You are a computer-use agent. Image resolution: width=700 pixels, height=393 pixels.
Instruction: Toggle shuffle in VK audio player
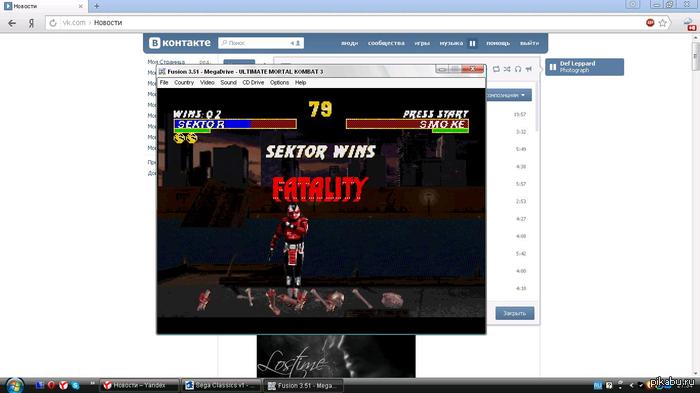[x=507, y=69]
